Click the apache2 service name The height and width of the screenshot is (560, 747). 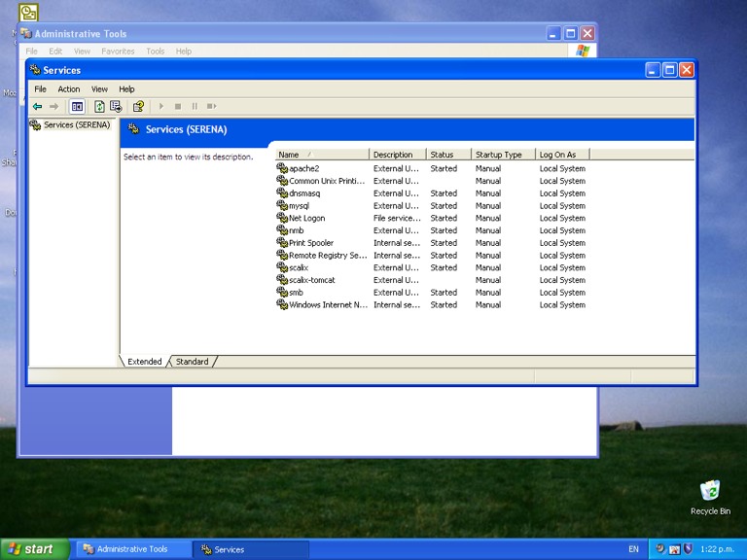pyautogui.click(x=303, y=168)
